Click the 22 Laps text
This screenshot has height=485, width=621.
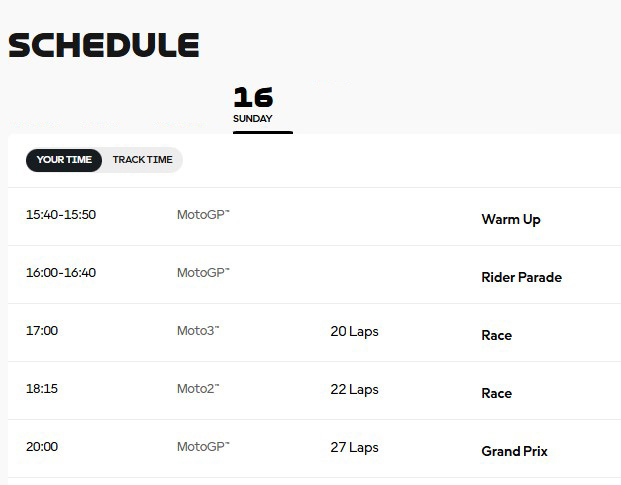(354, 389)
